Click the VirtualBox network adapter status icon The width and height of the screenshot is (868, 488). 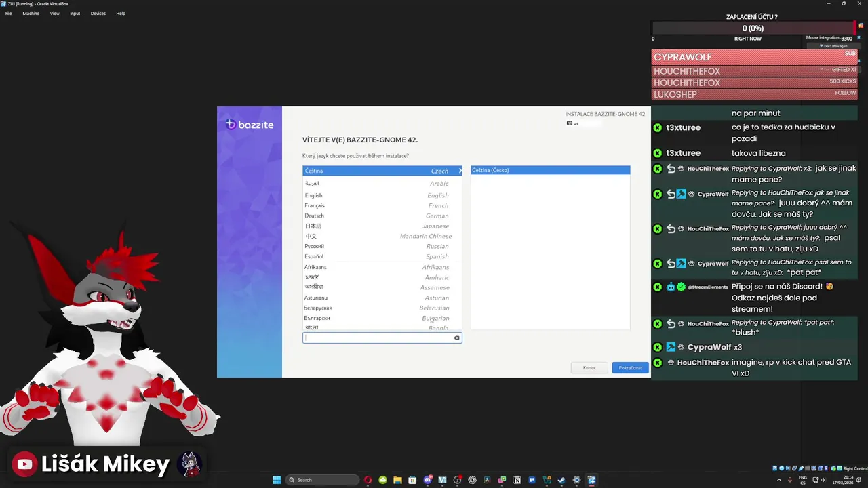[795, 468]
